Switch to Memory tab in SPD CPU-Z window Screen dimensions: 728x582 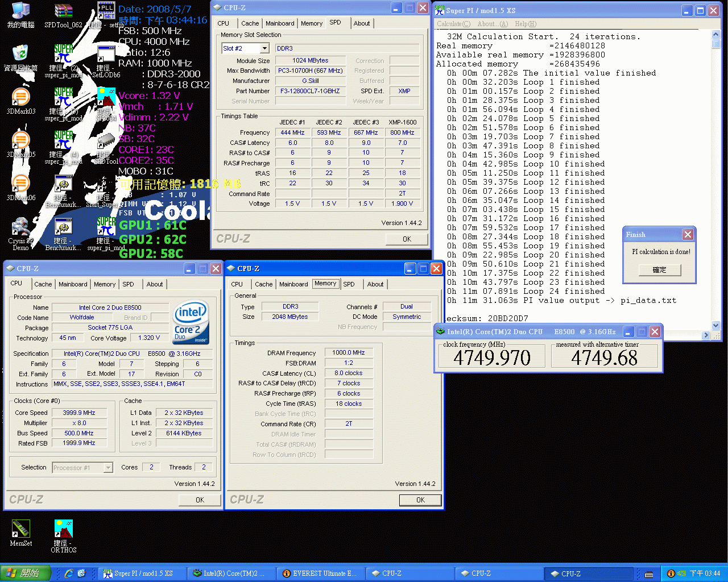(x=312, y=23)
